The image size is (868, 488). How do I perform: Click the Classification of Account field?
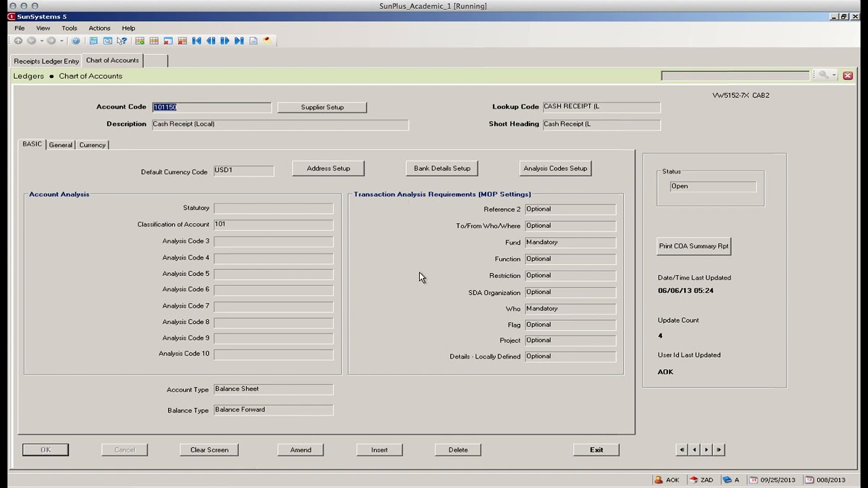273,224
